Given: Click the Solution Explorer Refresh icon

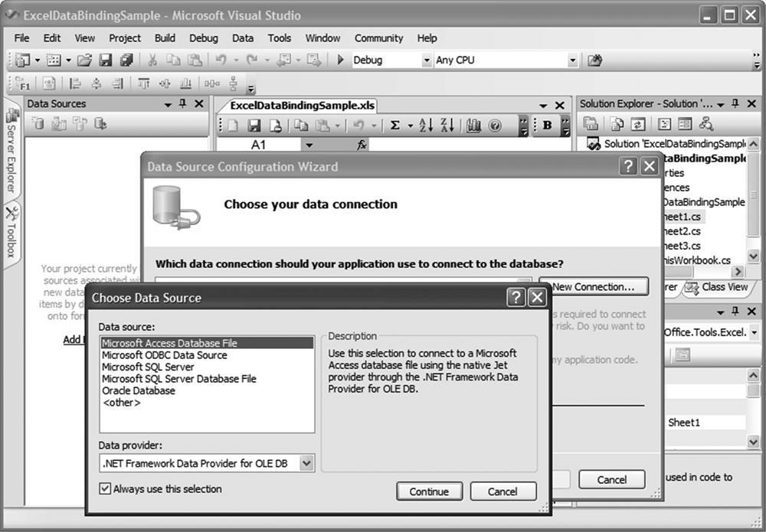Looking at the screenshot, I should (x=637, y=124).
